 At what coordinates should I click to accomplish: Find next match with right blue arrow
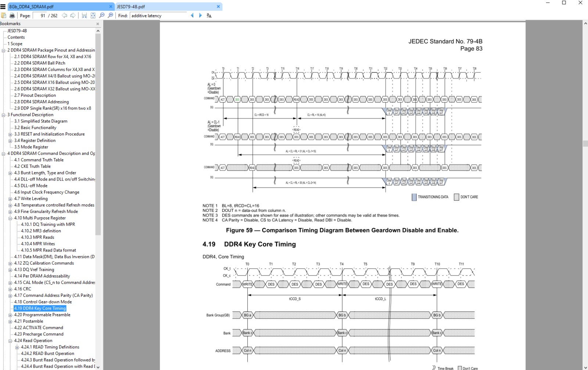point(200,15)
